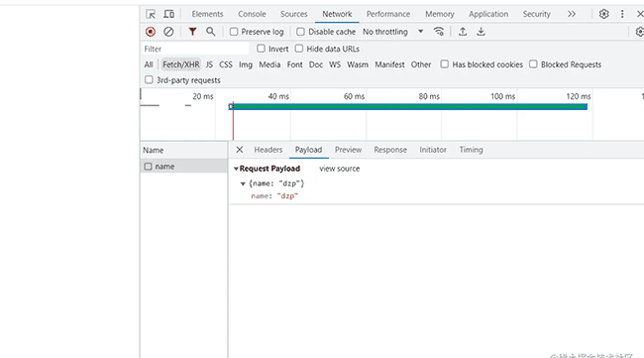Check Has blocked cookies checkbox
The image size is (644, 358).
point(445,64)
